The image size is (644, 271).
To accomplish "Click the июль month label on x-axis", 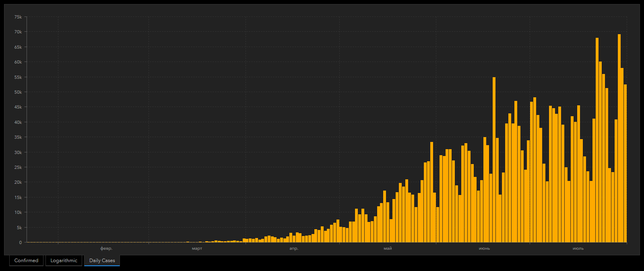I will 578,248.
